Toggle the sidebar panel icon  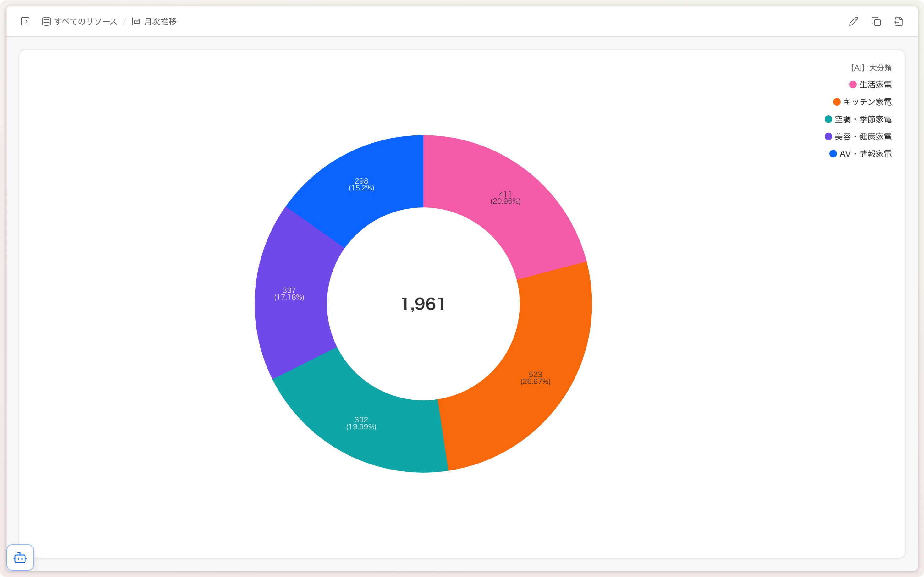click(25, 21)
